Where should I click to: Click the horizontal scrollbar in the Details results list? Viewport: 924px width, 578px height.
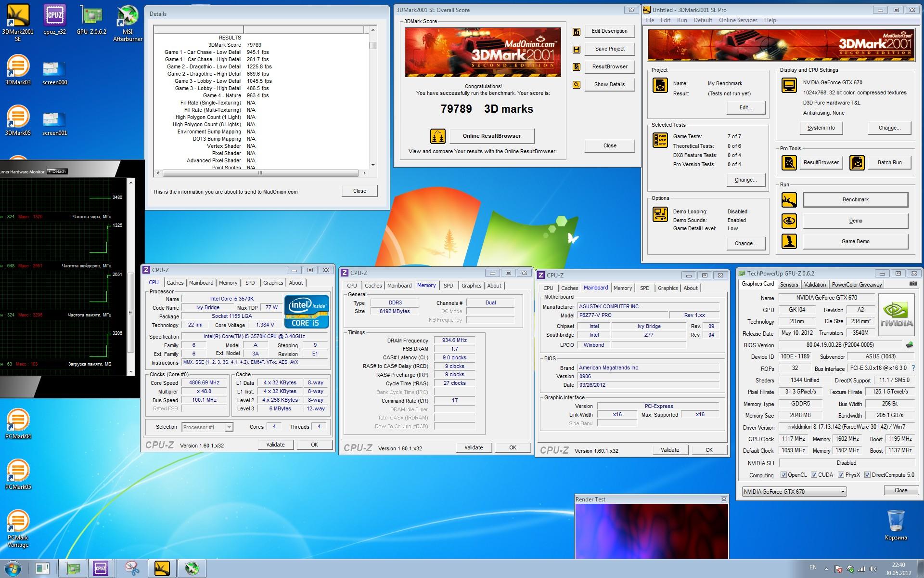coord(260,173)
